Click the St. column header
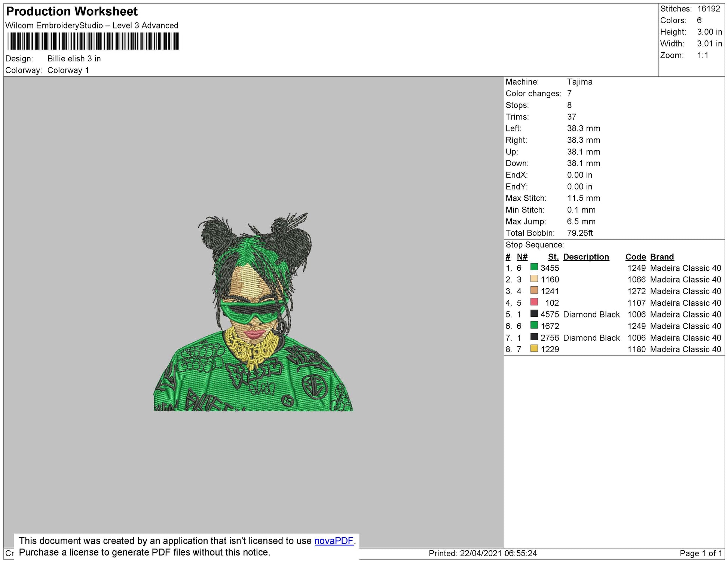728x563 pixels. (553, 257)
